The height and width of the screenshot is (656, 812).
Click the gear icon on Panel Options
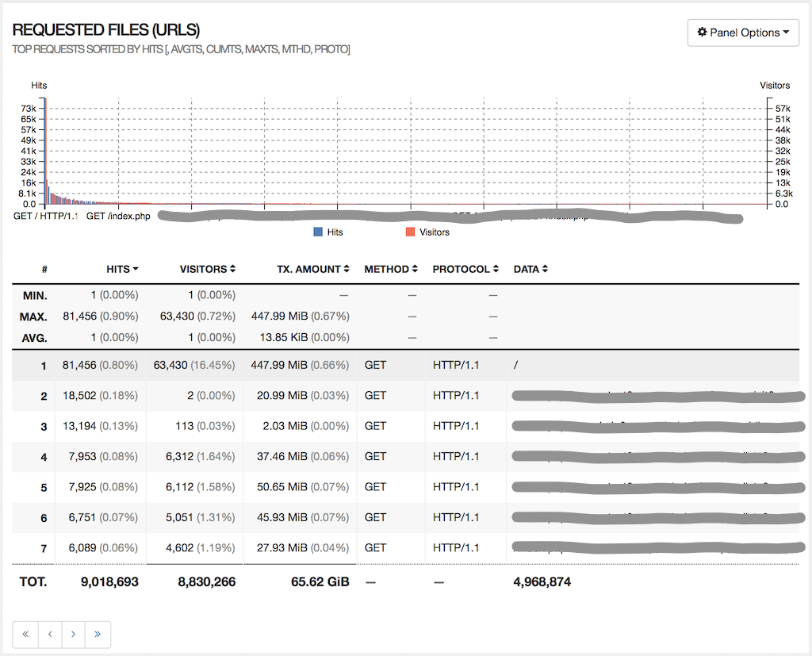703,33
